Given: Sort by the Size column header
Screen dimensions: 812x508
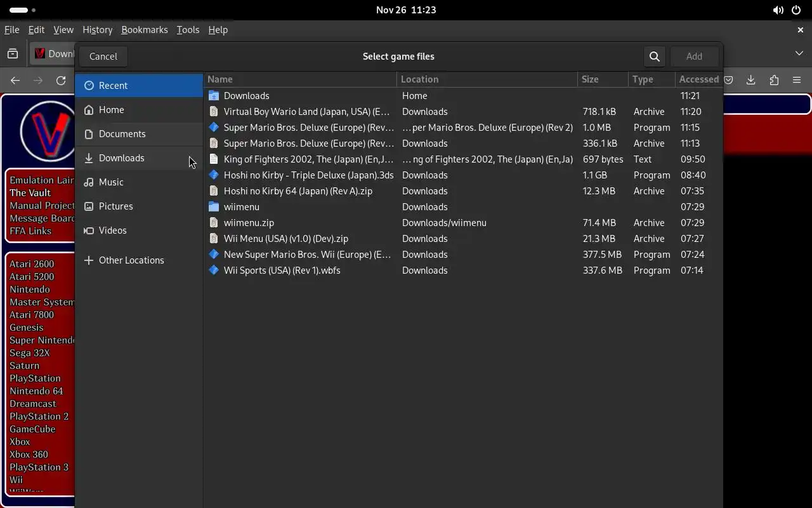Looking at the screenshot, I should click(603, 79).
